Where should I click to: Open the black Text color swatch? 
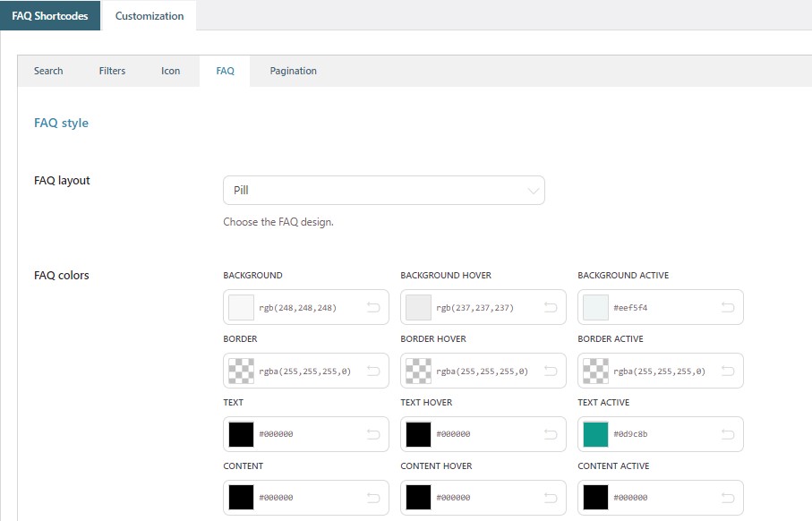(241, 434)
